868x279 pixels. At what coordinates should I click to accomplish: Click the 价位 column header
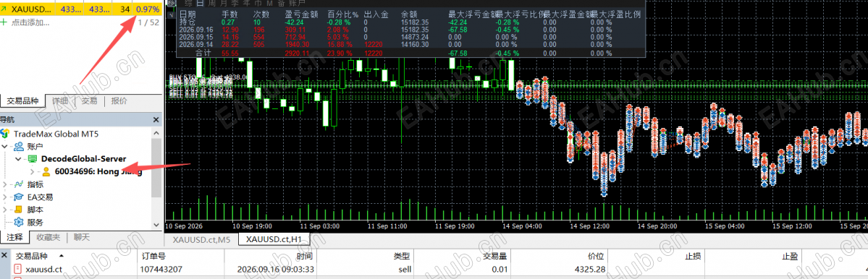coord(559,257)
